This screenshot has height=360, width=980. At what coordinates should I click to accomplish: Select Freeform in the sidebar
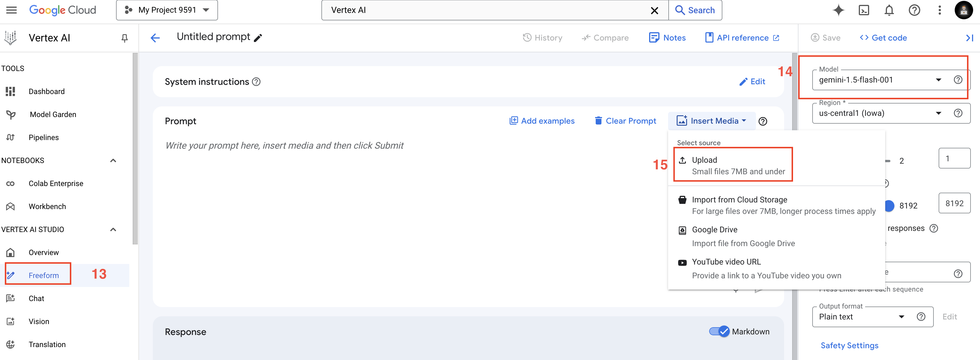click(65, 275)
